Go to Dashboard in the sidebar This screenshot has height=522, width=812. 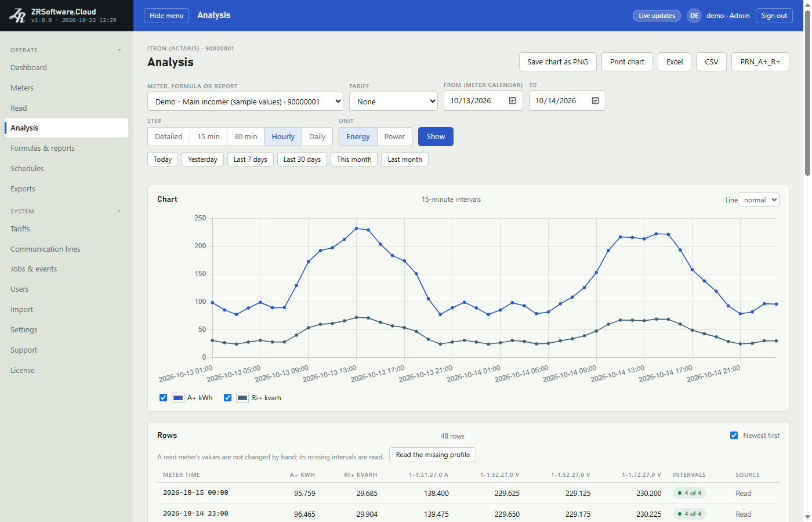click(x=66, y=68)
